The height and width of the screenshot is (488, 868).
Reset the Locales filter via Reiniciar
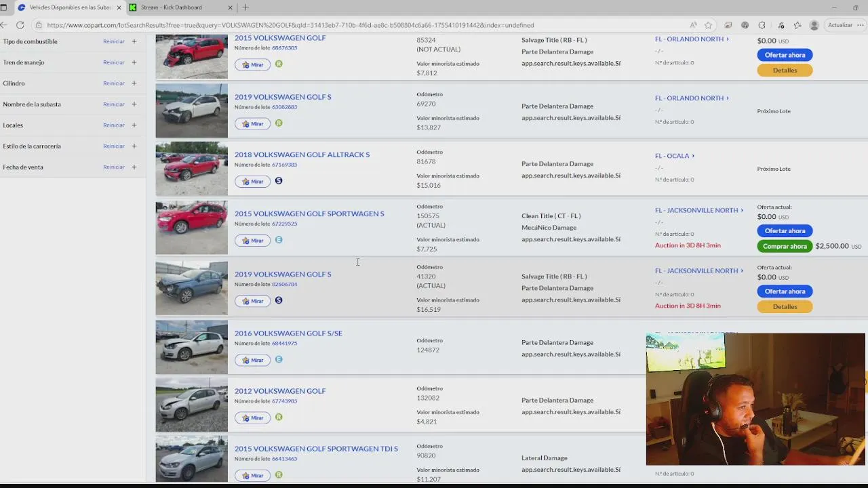[x=114, y=125]
